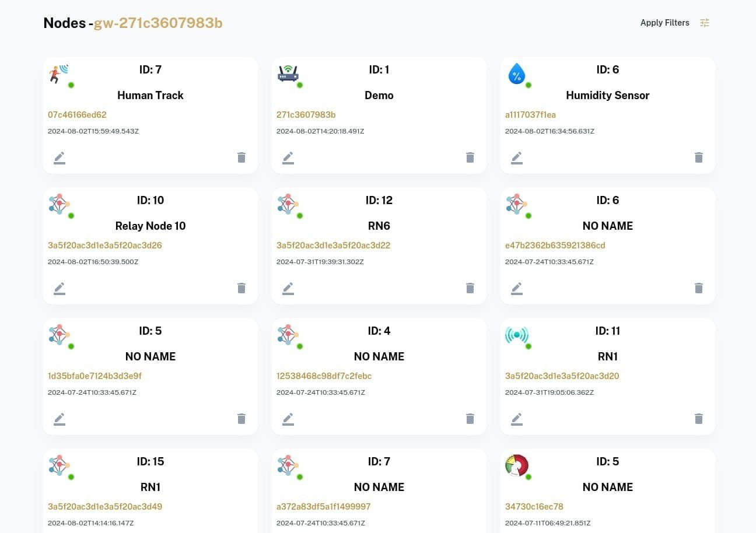Select the Human Track title text

(150, 95)
